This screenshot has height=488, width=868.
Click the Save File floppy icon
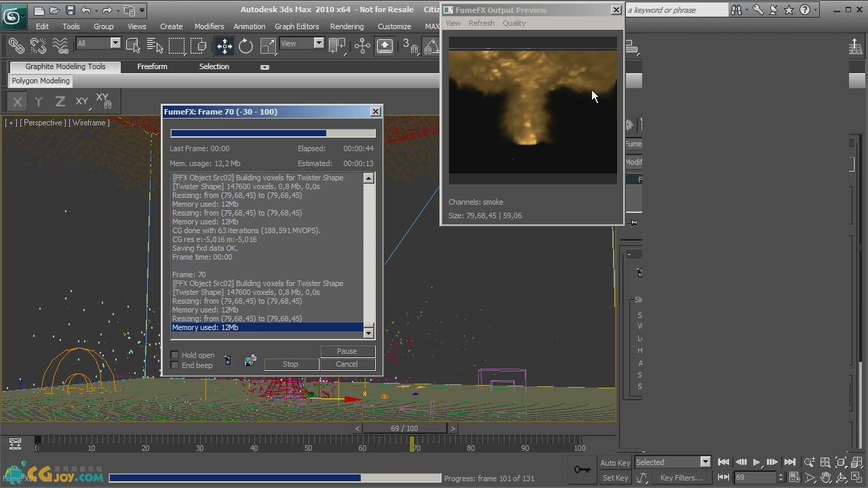click(x=71, y=10)
